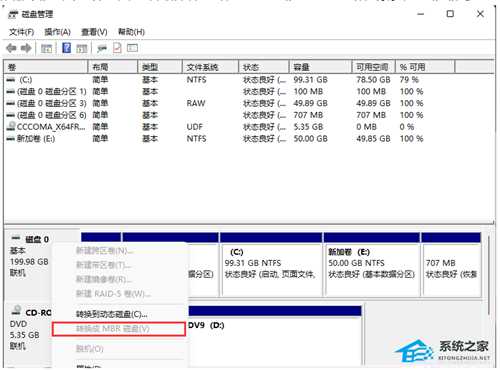Click the 79 % free value
Image resolution: width=500 pixels, height=370 pixels.
409,80
